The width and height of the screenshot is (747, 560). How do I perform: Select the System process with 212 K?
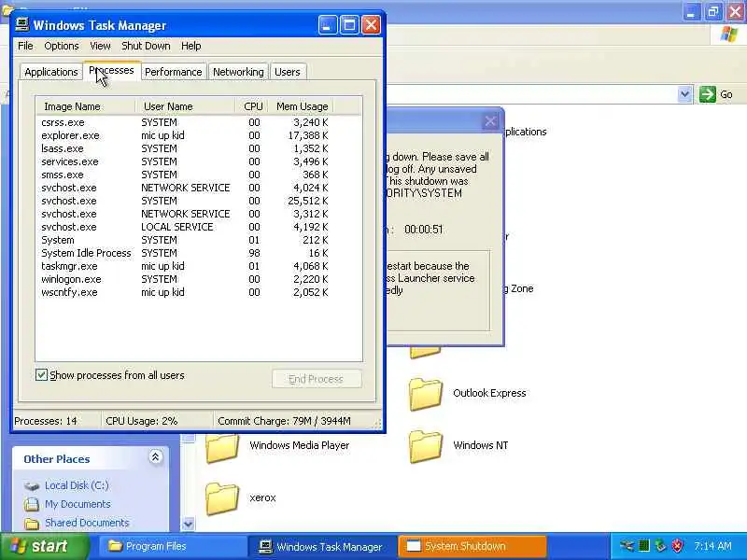click(x=185, y=240)
